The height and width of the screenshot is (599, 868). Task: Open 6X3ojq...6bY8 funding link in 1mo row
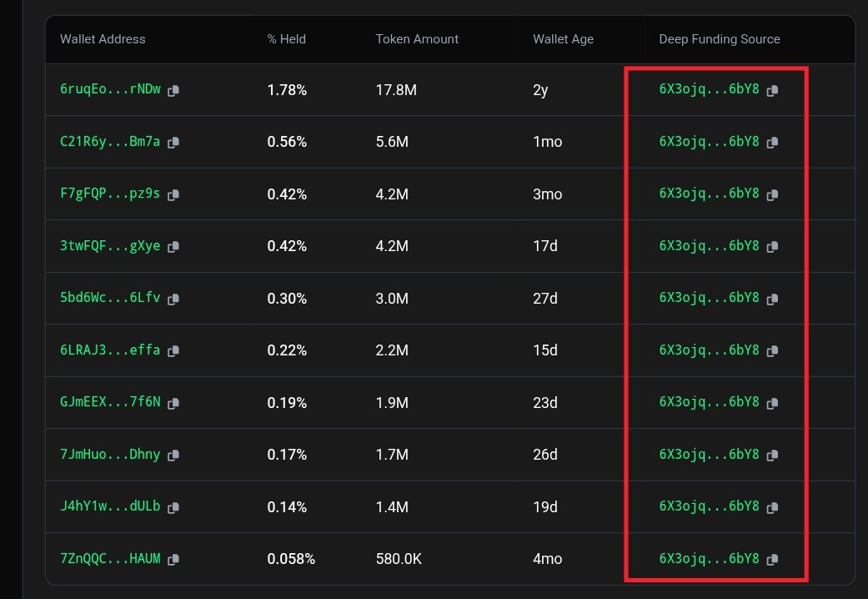(709, 141)
